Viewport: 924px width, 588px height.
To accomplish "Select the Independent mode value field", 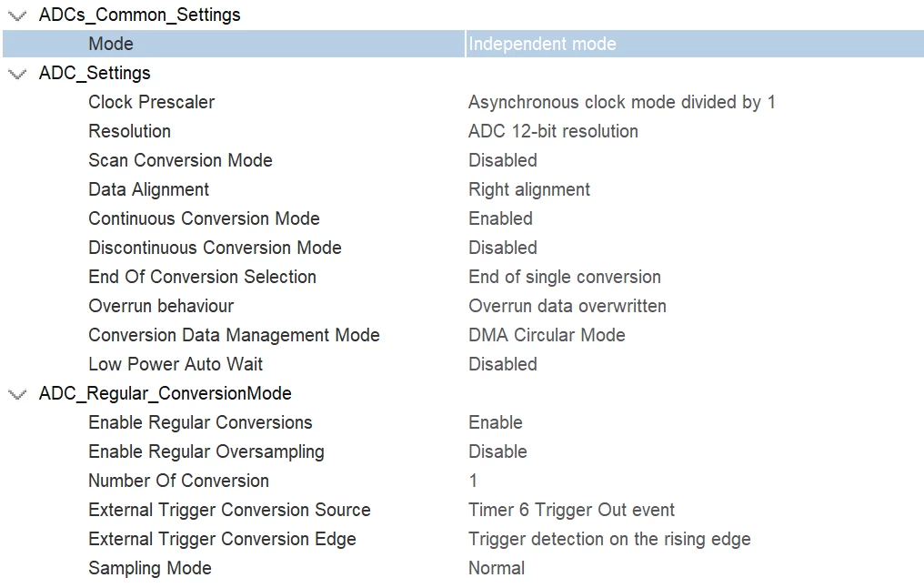I will pos(695,45).
